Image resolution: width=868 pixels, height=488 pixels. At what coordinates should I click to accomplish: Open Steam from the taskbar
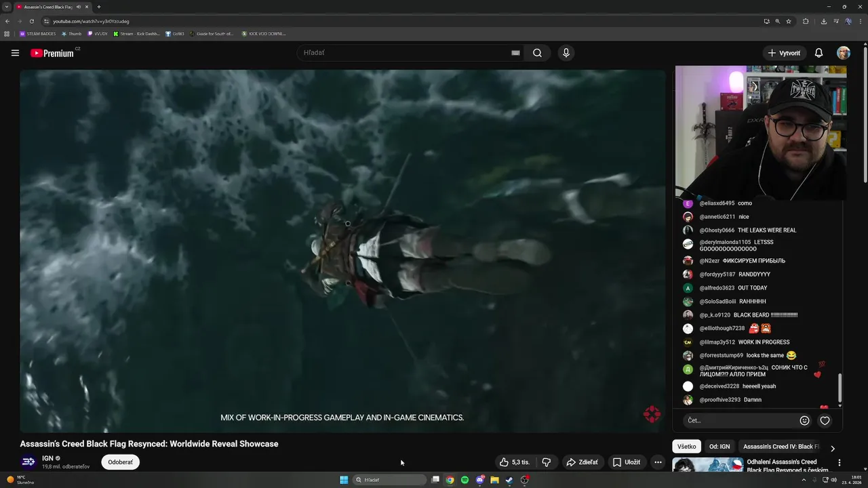[509, 480]
